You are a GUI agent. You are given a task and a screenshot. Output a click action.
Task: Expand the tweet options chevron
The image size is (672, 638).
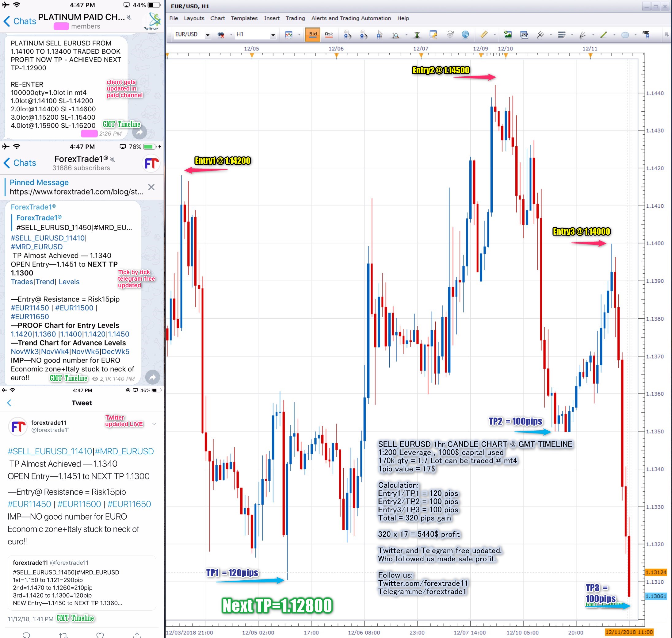tap(154, 423)
